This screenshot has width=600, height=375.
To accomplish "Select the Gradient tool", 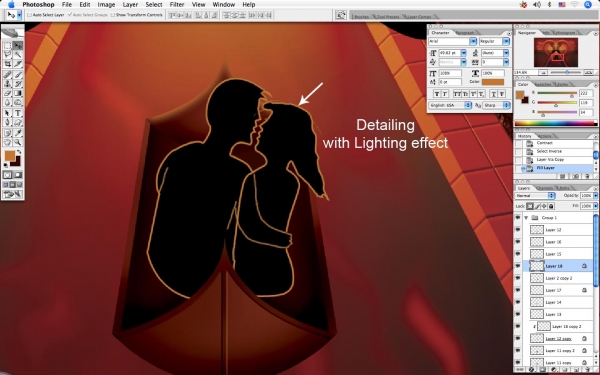I will tap(18, 93).
